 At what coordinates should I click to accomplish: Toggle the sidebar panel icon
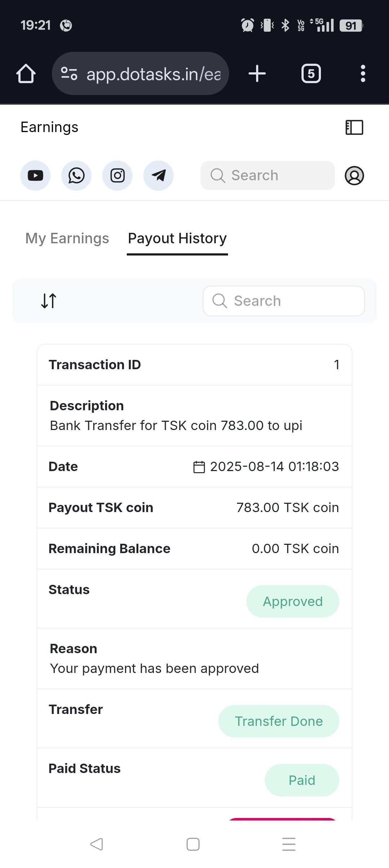(x=354, y=127)
